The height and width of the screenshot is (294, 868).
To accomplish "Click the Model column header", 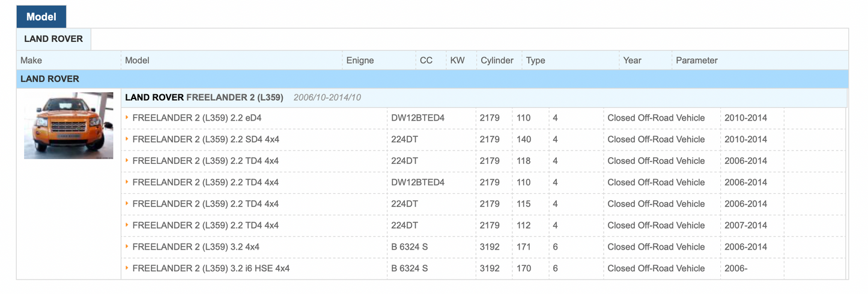I will click(137, 60).
